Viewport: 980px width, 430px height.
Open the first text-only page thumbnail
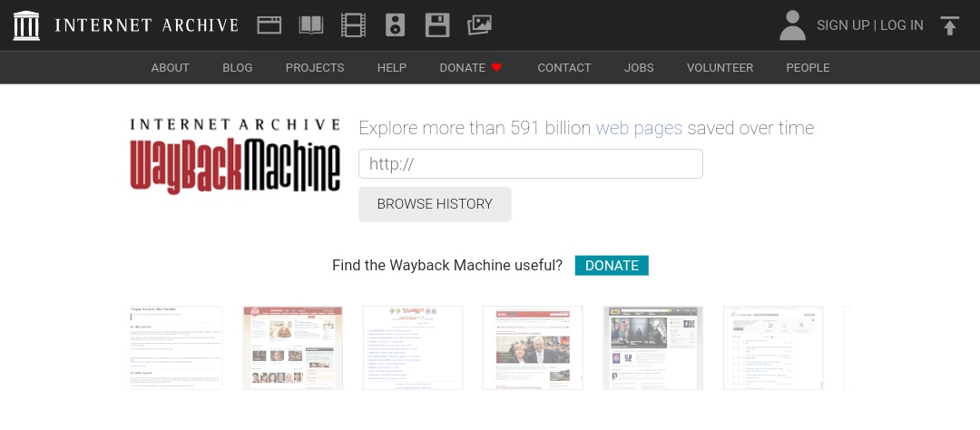(176, 348)
